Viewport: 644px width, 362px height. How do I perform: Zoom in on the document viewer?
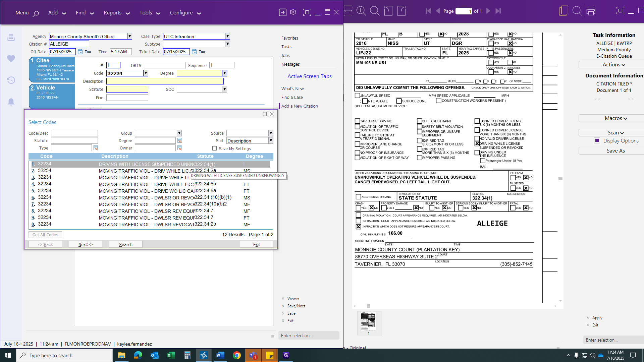point(361,11)
